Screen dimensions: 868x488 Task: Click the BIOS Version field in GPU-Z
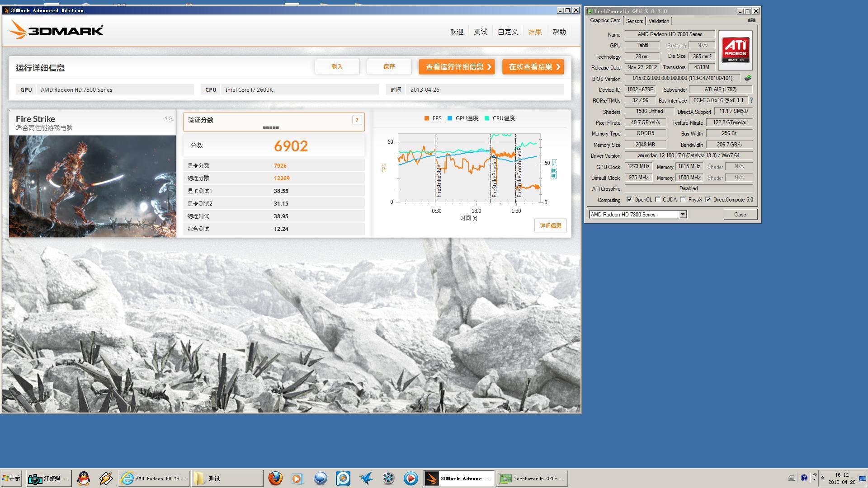tap(682, 78)
